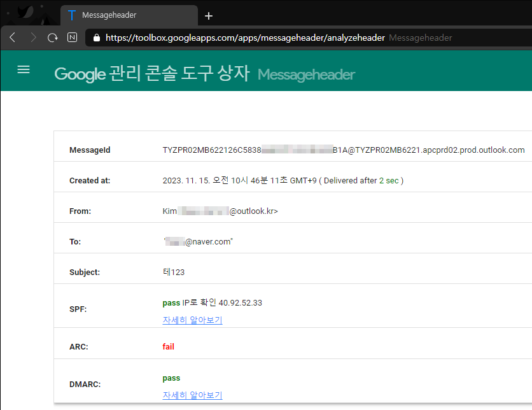Click the ARC fail result
Viewport: 532px width, 410px height.
click(x=168, y=346)
